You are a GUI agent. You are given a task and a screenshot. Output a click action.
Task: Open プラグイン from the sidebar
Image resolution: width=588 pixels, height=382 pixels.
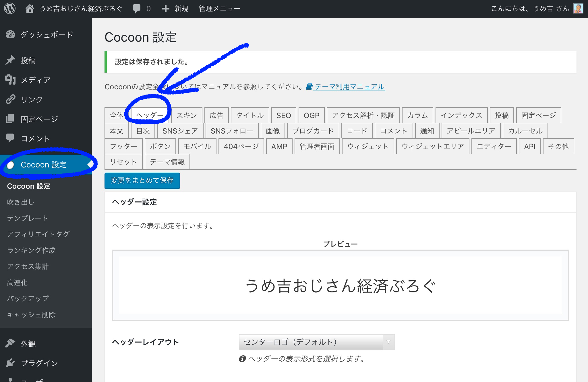tap(39, 363)
